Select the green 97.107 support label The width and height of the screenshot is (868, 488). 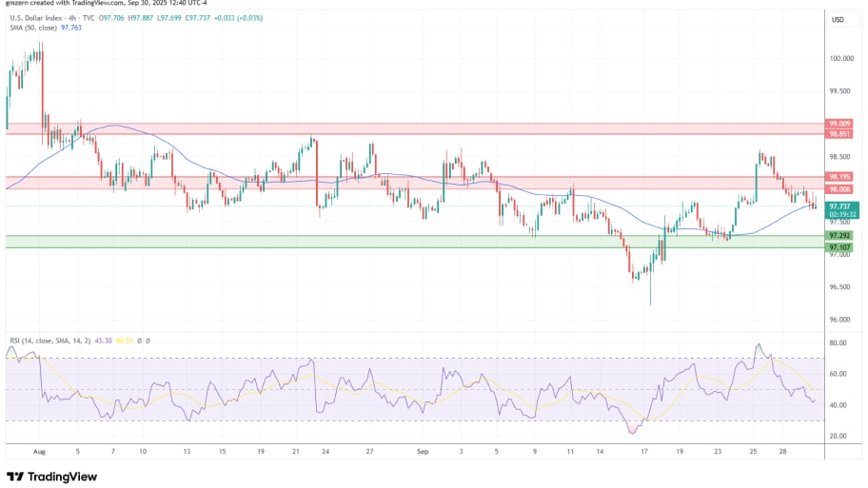click(x=839, y=247)
